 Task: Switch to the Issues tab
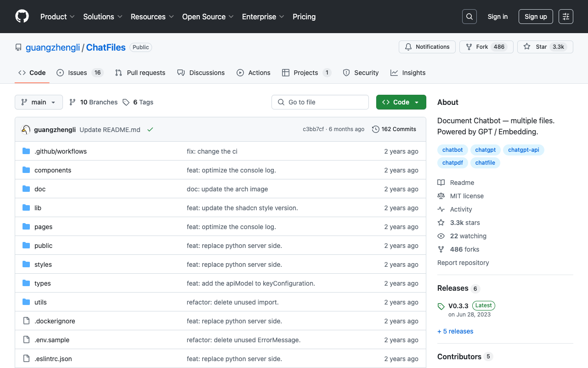point(80,73)
